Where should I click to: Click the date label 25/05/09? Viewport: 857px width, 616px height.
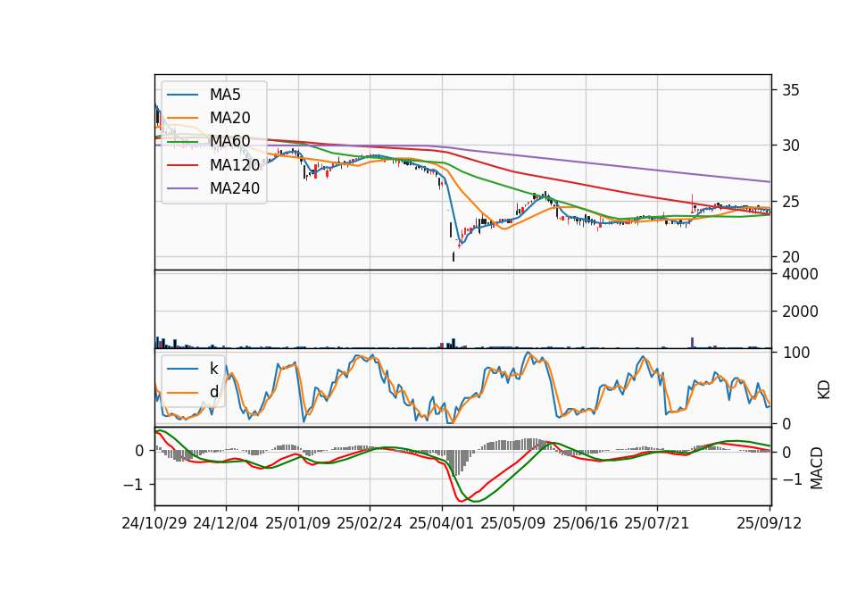point(513,523)
